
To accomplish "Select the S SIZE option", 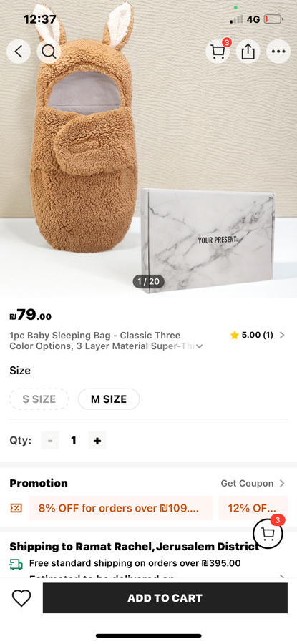I will (39, 399).
